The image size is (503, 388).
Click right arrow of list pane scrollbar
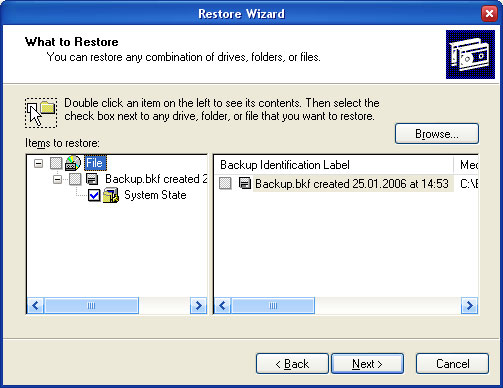click(469, 305)
